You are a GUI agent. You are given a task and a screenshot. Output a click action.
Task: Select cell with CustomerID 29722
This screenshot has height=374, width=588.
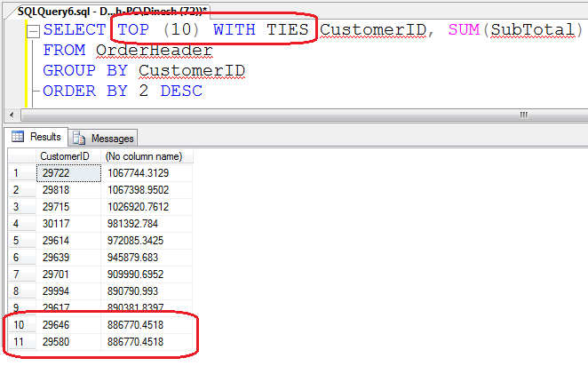click(68, 173)
